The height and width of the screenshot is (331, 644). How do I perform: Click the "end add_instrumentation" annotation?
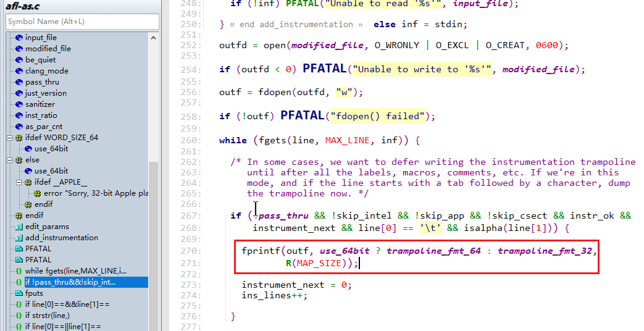tap(296, 24)
